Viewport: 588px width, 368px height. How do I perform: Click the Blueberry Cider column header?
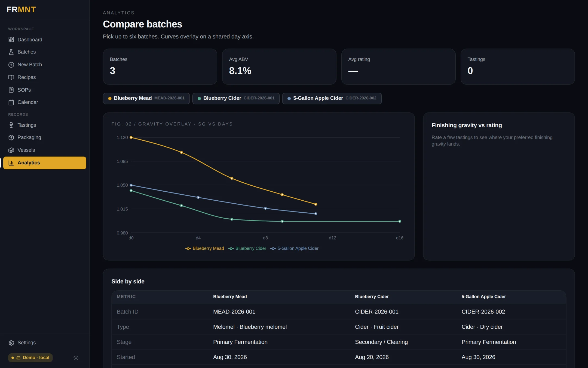point(372,297)
